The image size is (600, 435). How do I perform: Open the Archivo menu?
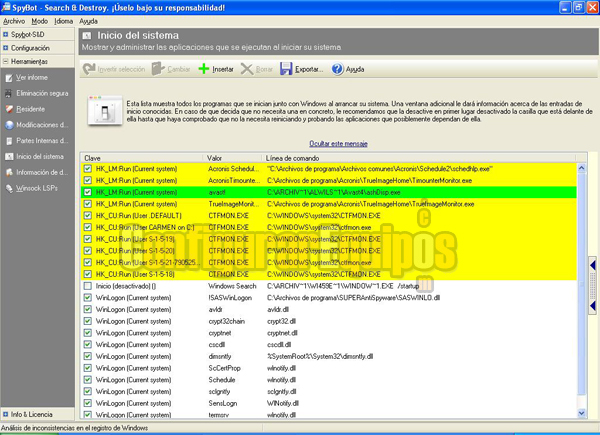click(14, 21)
